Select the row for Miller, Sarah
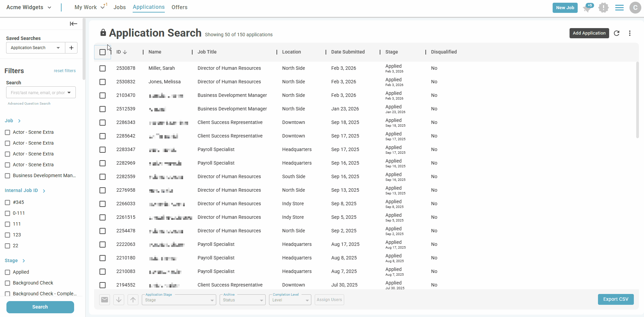Image resolution: width=644 pixels, height=317 pixels. pyautogui.click(x=103, y=68)
